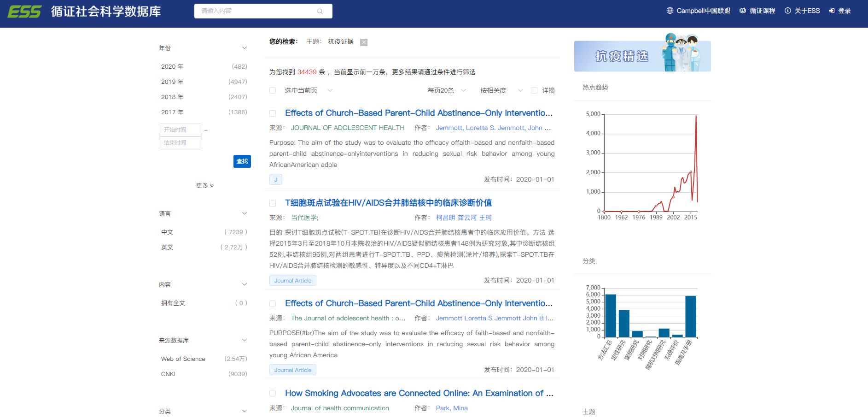Click the 开始时间 input field
Image resolution: width=868 pixels, height=419 pixels.
(181, 130)
